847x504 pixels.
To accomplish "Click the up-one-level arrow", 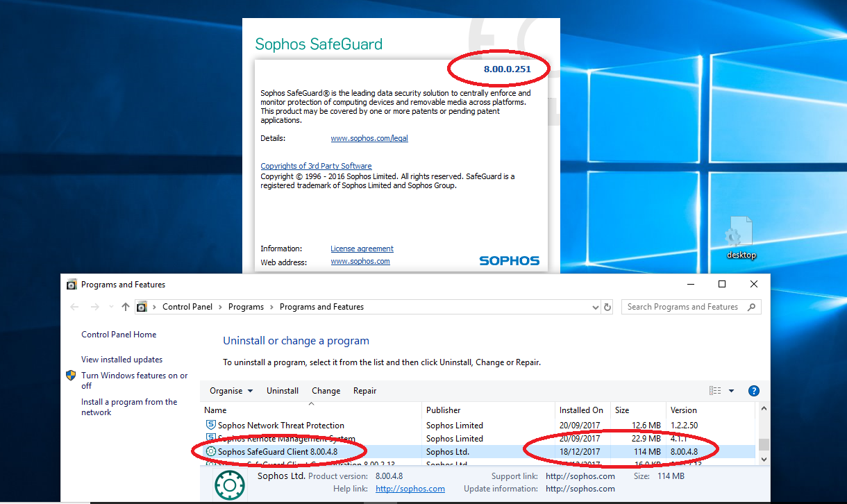I will pyautogui.click(x=126, y=307).
